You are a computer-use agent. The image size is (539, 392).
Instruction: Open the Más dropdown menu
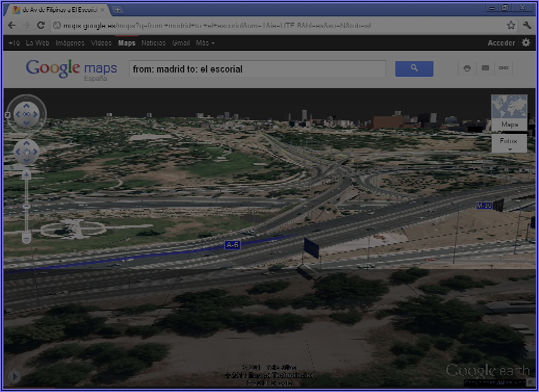(205, 43)
